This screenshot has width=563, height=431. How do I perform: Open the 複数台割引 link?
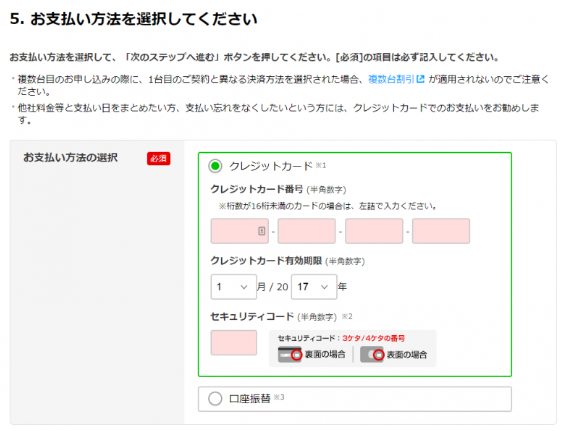391,79
